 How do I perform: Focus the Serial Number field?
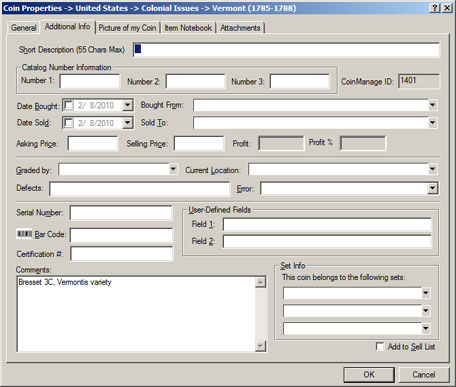pos(121,213)
